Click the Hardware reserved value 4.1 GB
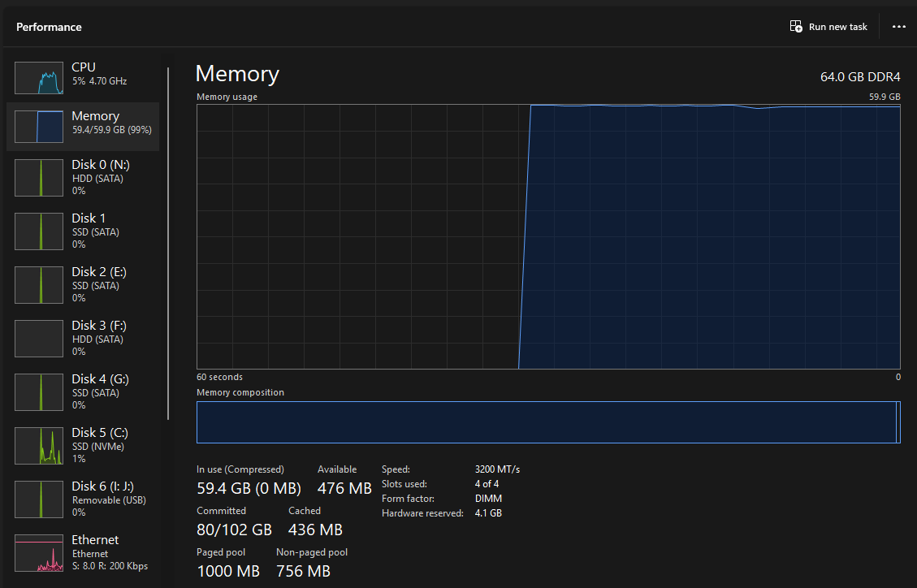Image resolution: width=917 pixels, height=588 pixels. coord(488,513)
